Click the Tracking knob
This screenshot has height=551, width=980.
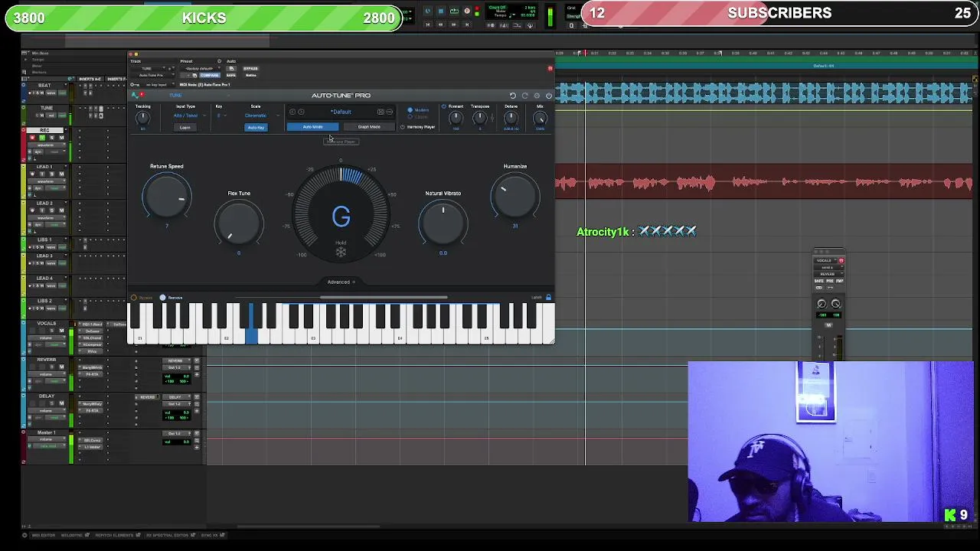[143, 118]
